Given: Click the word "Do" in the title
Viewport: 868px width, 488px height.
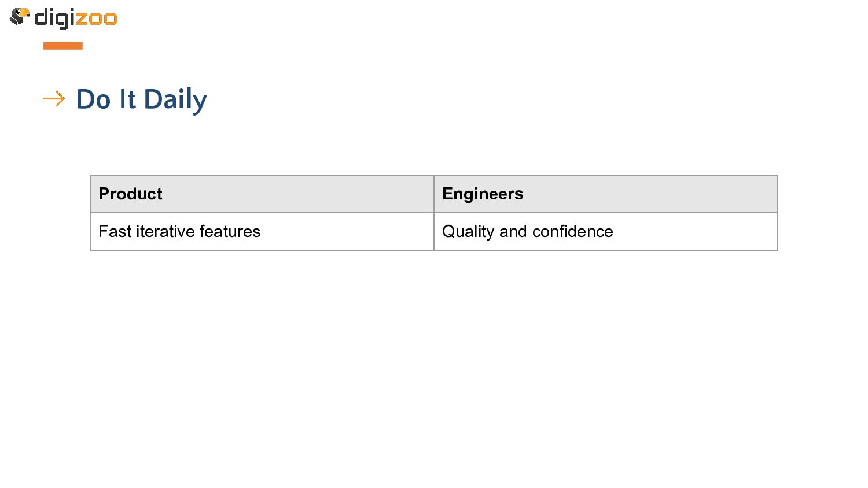Looking at the screenshot, I should point(93,99).
